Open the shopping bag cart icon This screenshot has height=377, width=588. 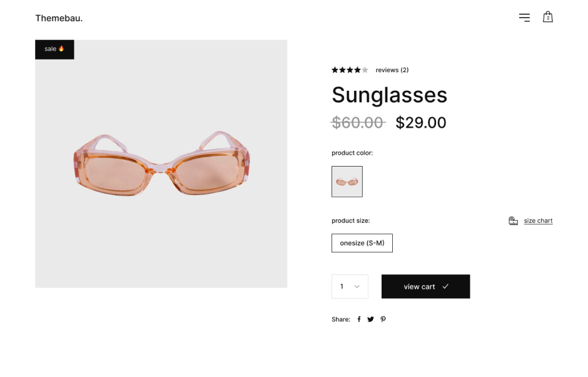pyautogui.click(x=548, y=17)
